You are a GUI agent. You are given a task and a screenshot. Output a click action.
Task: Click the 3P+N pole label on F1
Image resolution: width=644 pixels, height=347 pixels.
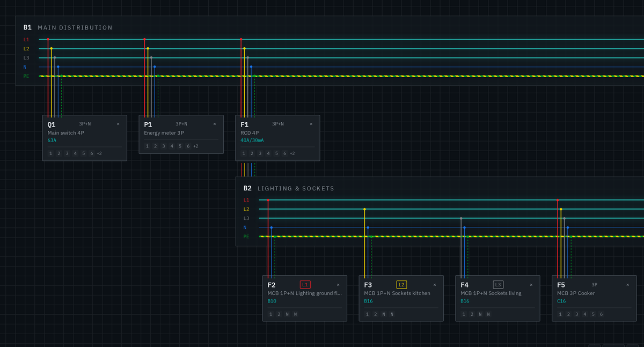[278, 124]
